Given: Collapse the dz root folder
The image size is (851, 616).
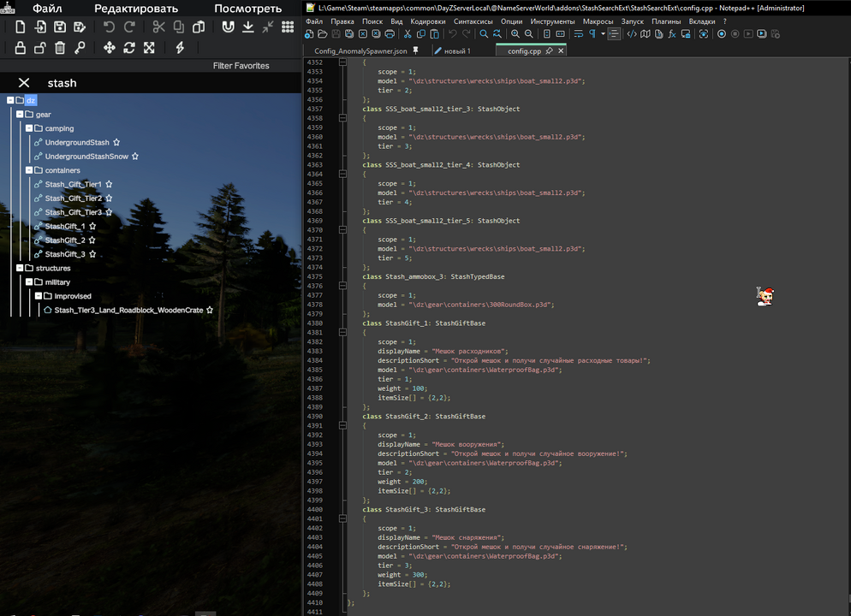Looking at the screenshot, I should (10, 100).
